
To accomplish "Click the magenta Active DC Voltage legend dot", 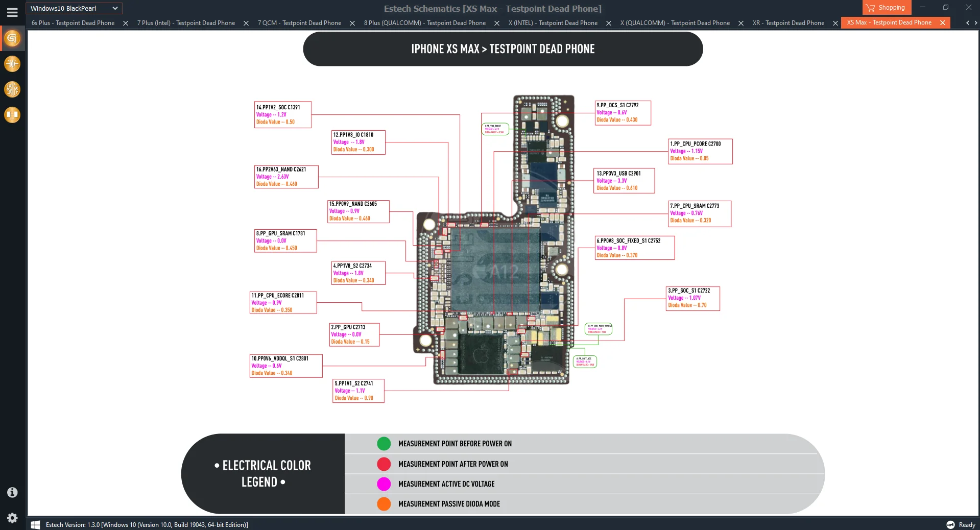I will (384, 484).
